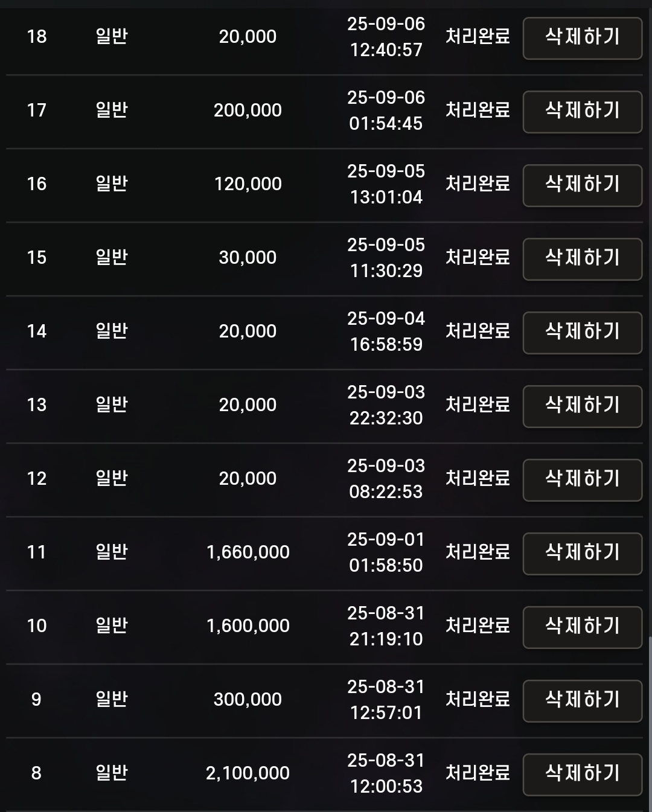Select the 2,100,000 amount cell
Viewport: 652px width, 812px height.
click(x=248, y=773)
